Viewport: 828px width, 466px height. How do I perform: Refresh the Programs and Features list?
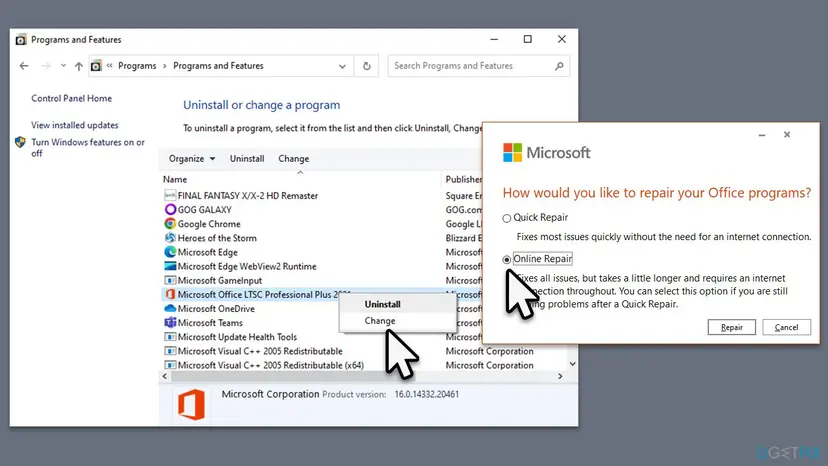click(x=366, y=66)
